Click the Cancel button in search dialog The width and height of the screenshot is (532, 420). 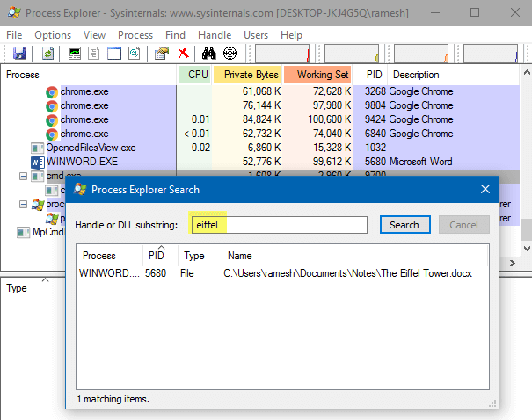pyautogui.click(x=463, y=225)
